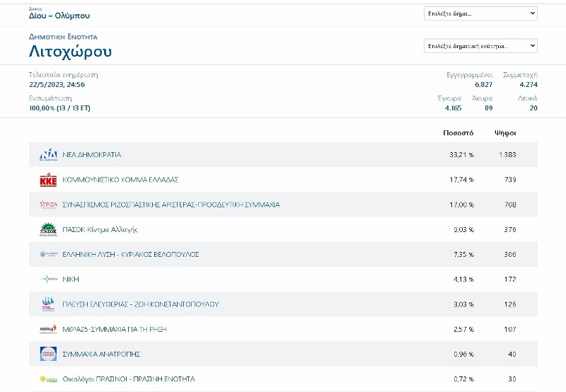Image resolution: width=566 pixels, height=392 pixels.
Task: Select Οικολόγοι ΠΡΑΣΙΝΟΙ - ΠΡΑΣΙΝΗ ΕΝΟΤΗΤΑ name
Action: pos(129,379)
